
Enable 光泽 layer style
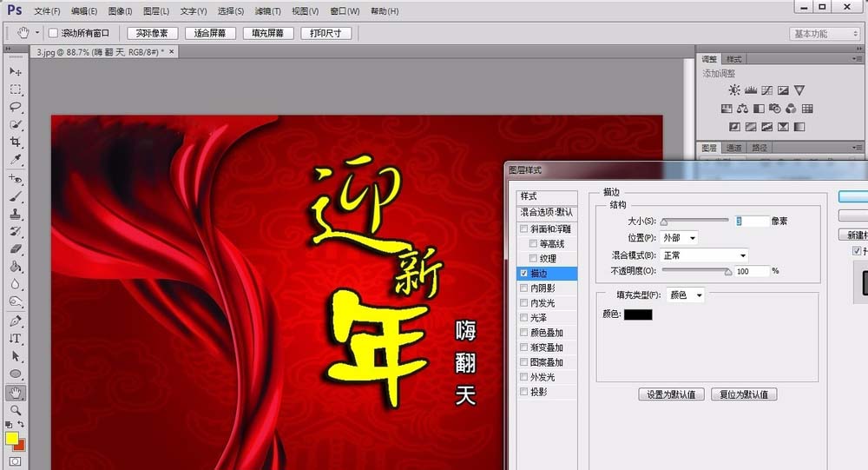click(524, 318)
